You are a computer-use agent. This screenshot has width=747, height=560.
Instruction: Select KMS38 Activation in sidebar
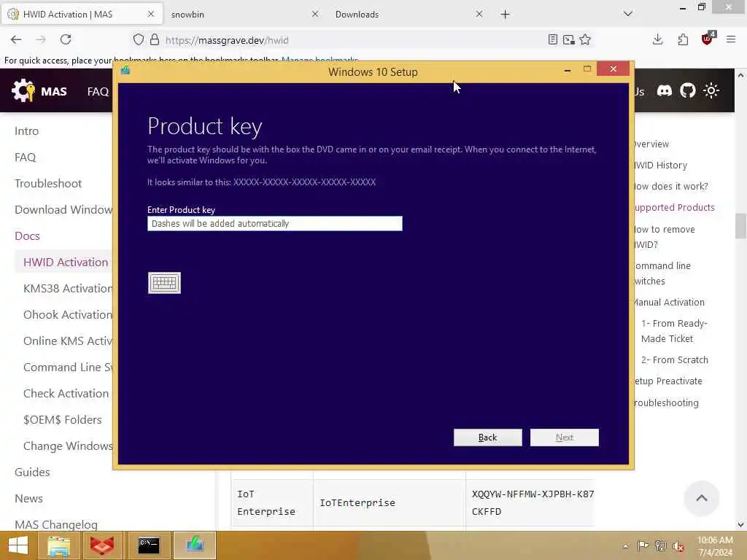(68, 288)
